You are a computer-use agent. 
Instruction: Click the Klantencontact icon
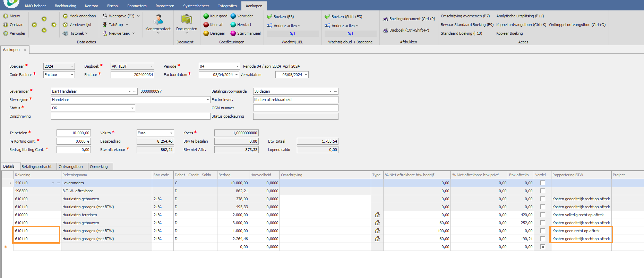[x=158, y=19]
